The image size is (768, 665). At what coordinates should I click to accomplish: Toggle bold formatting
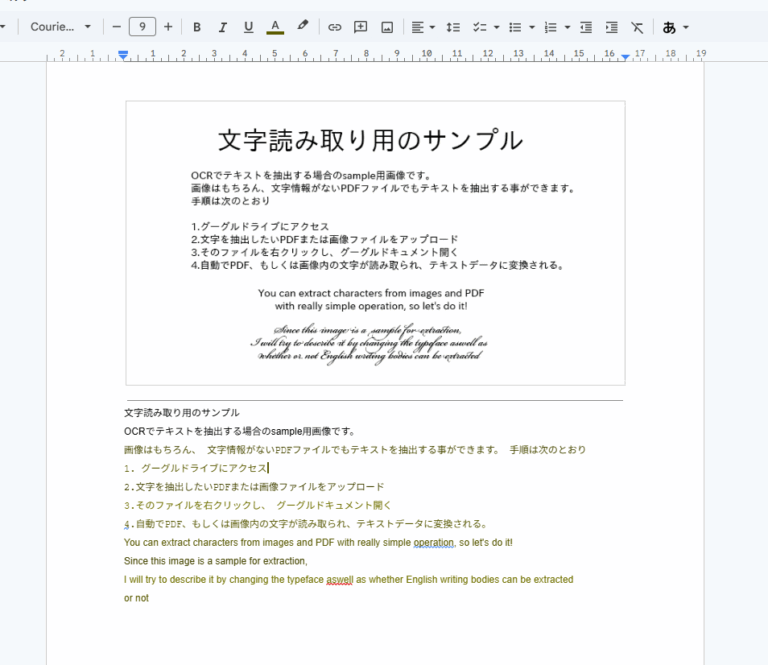click(197, 27)
